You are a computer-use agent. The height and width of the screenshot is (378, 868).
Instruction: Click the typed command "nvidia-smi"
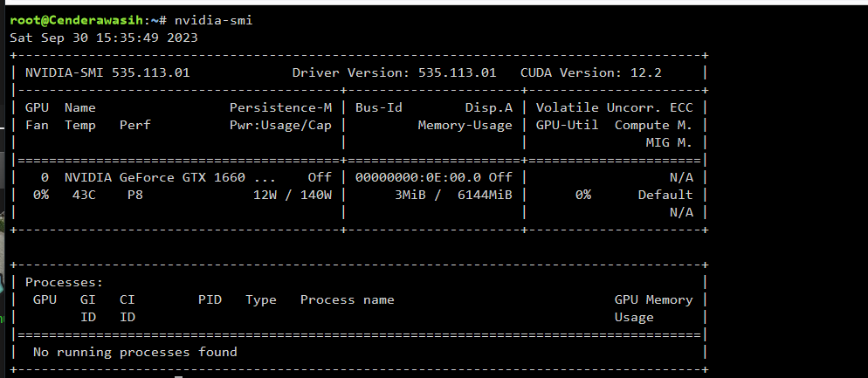click(x=213, y=20)
